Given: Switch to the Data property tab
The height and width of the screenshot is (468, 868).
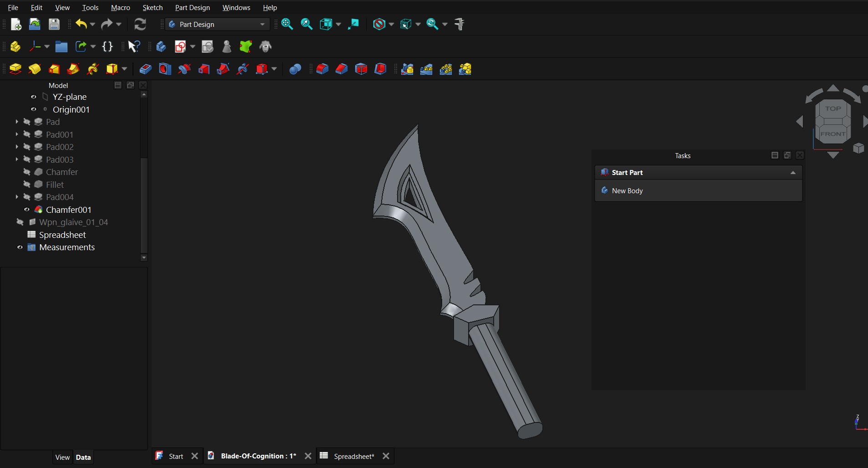Looking at the screenshot, I should click(x=83, y=458).
